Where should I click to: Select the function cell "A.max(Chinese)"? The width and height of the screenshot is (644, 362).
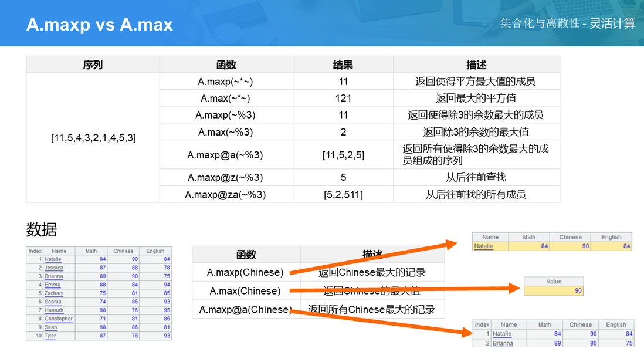coord(245,291)
